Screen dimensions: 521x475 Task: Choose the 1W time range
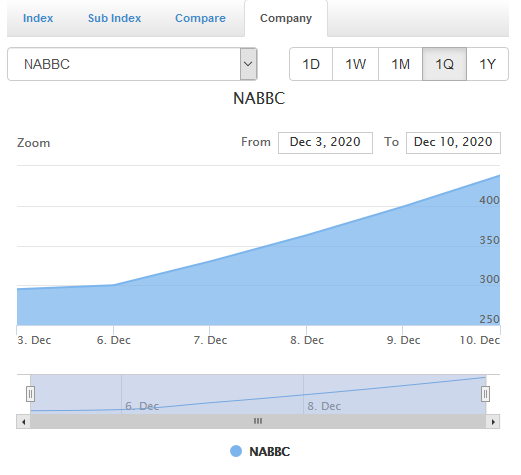pyautogui.click(x=355, y=64)
